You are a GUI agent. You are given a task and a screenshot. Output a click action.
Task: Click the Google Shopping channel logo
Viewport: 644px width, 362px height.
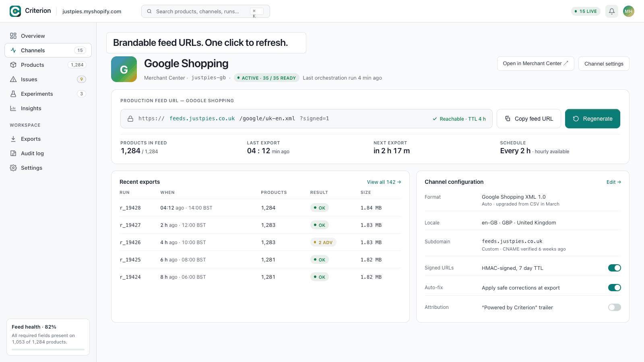[x=124, y=69]
